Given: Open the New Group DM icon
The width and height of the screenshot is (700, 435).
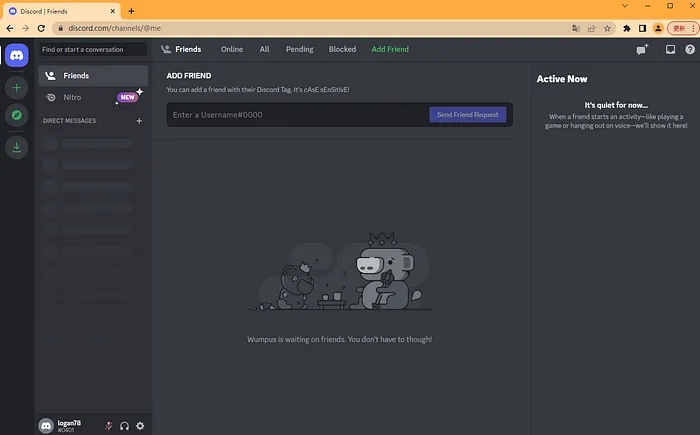Looking at the screenshot, I should (x=642, y=49).
